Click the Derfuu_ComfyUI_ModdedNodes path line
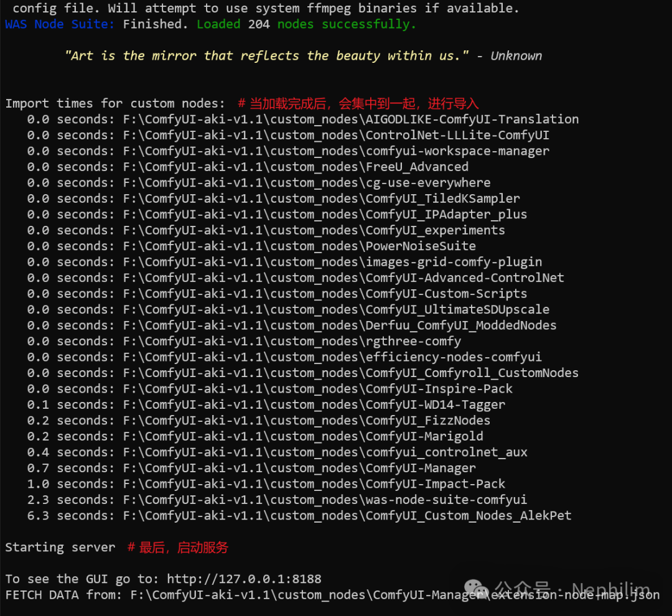 [x=292, y=325]
